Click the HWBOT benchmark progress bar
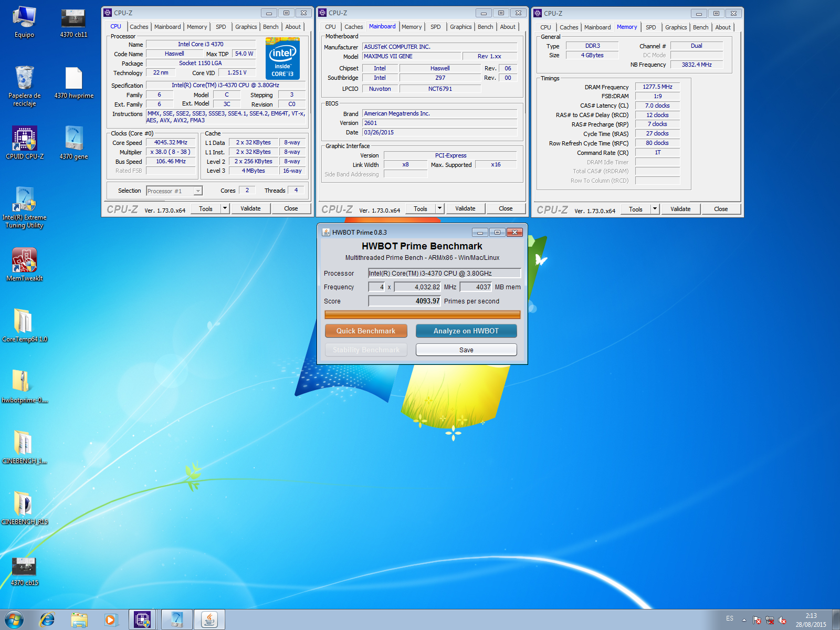840x630 pixels. [x=423, y=314]
